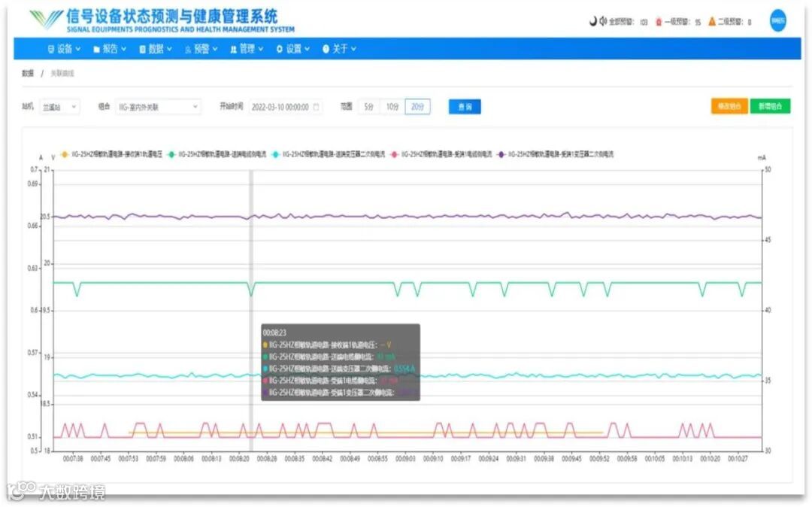
Task: Toggle purple 受端1变压器二次侧电流 legend series
Action: click(555, 154)
